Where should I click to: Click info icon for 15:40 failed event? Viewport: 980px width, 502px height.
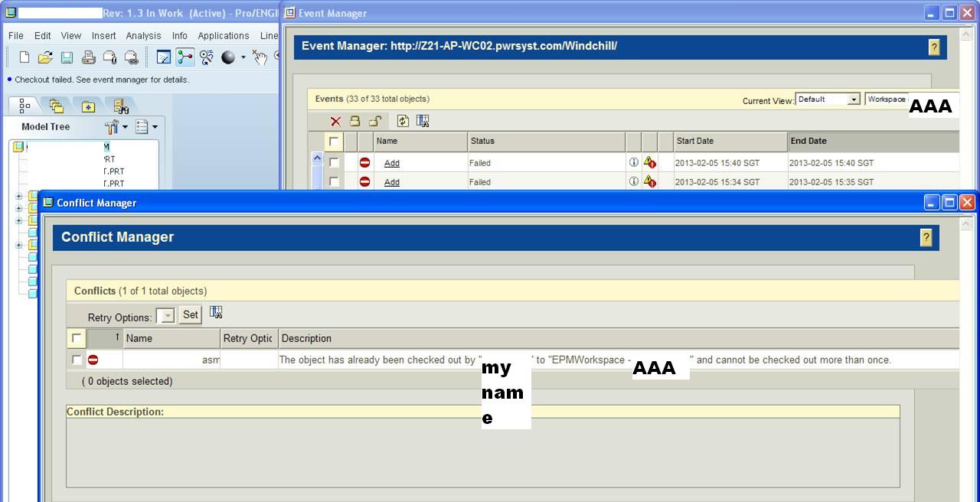pyautogui.click(x=633, y=162)
